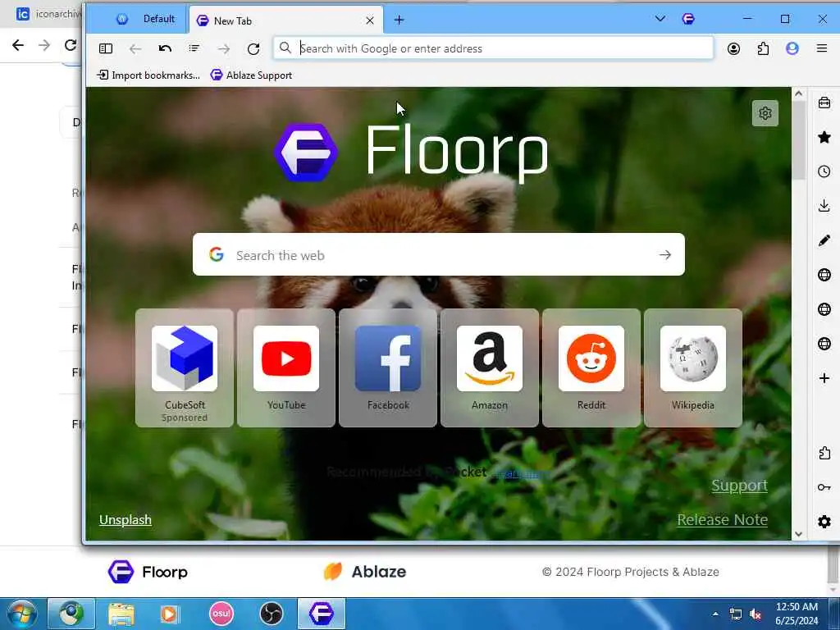This screenshot has width=840, height=630.
Task: Open the third globe web panel in sidebar
Action: [824, 344]
